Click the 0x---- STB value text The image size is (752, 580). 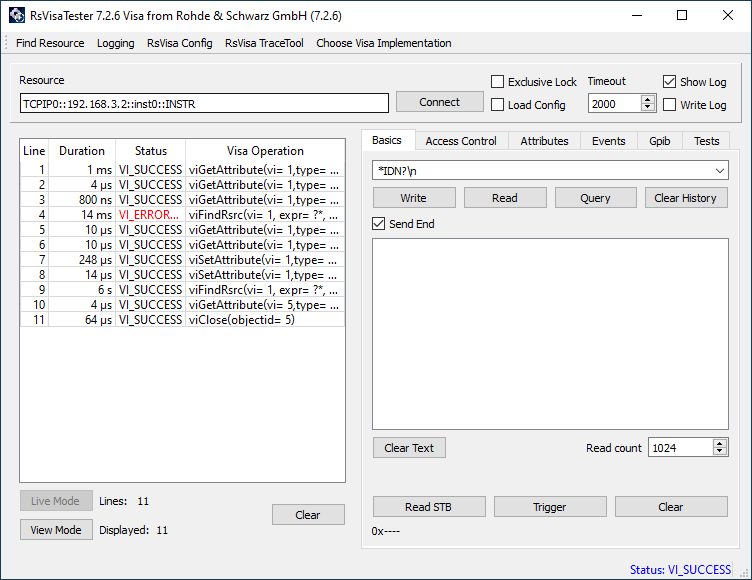click(x=386, y=531)
